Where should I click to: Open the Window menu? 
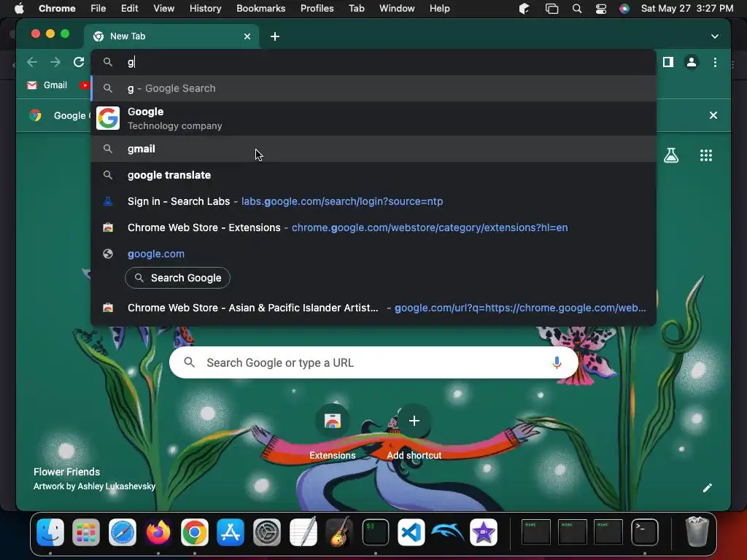click(397, 8)
